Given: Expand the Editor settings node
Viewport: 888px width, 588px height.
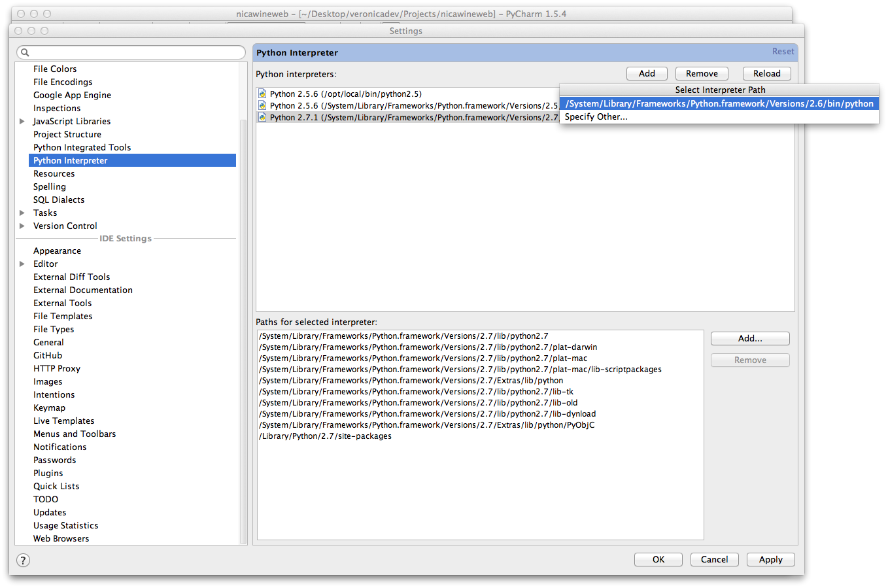Looking at the screenshot, I should (x=22, y=264).
